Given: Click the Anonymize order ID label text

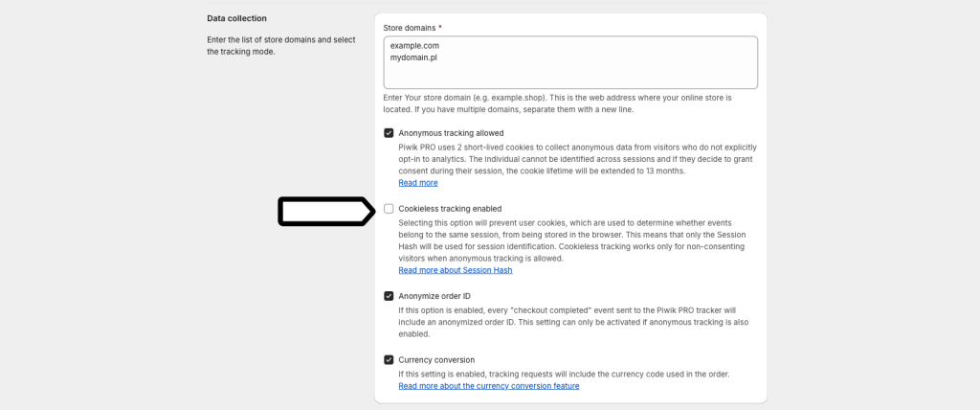Looking at the screenshot, I should (434, 296).
